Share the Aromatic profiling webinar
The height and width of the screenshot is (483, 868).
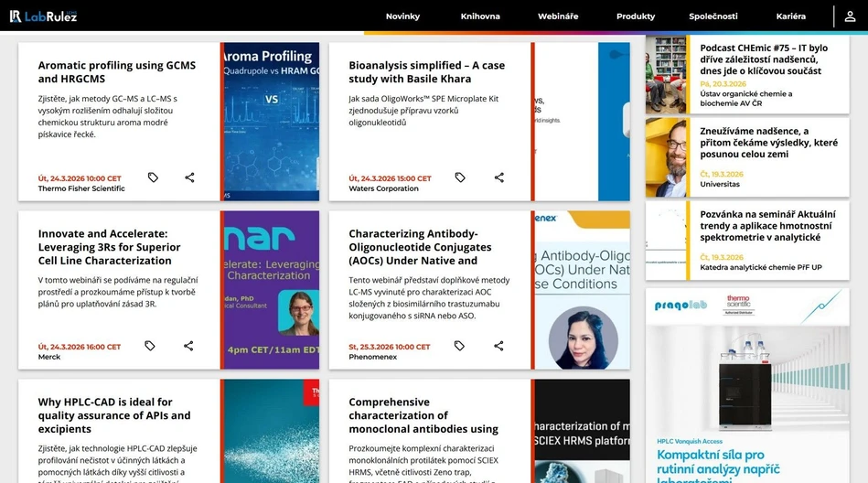click(189, 177)
